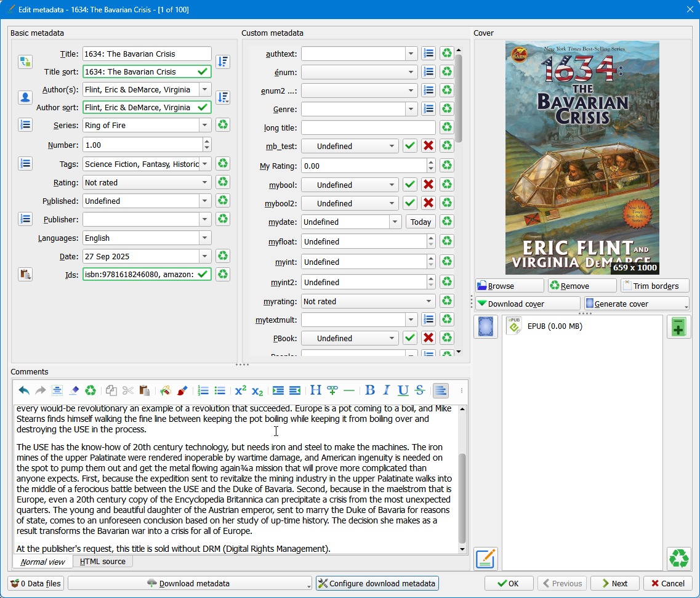700x598 pixels.
Task: Apply strikethrough in the Comments toolbar
Action: [420, 390]
